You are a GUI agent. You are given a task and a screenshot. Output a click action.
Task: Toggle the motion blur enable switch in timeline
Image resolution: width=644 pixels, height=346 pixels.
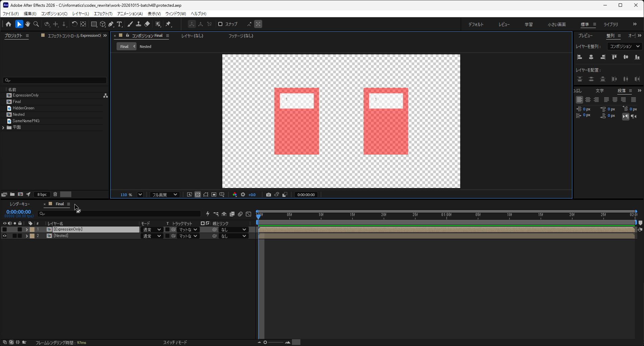[240, 214]
